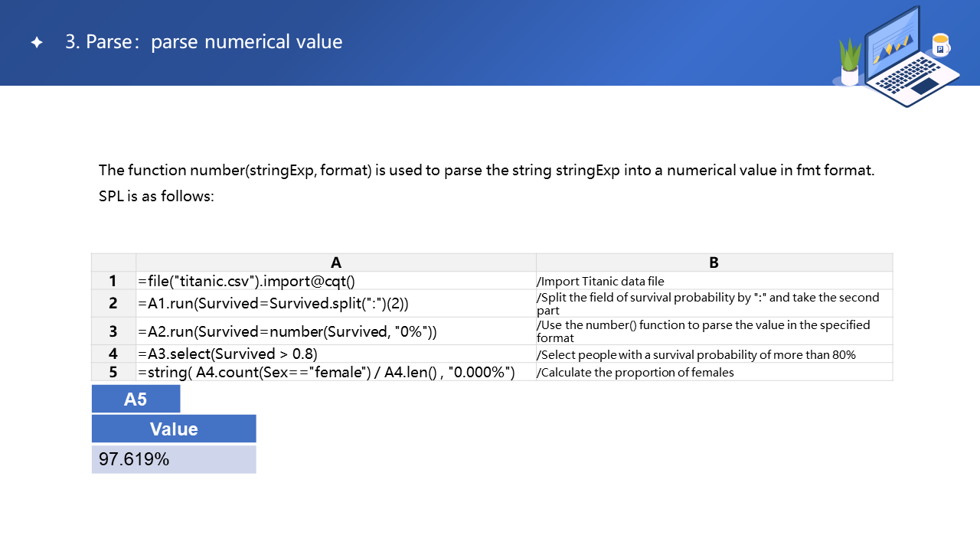Click the potted plant icon

(x=850, y=63)
